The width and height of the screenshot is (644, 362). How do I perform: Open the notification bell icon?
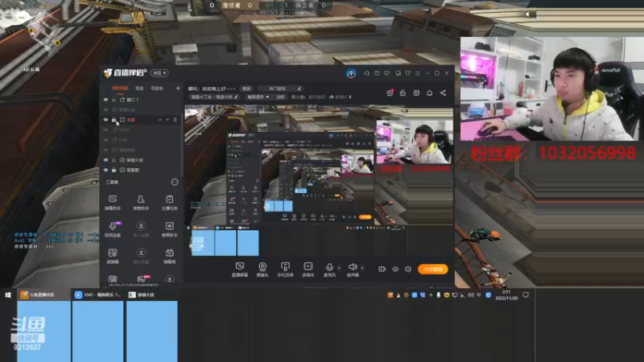[x=429, y=93]
